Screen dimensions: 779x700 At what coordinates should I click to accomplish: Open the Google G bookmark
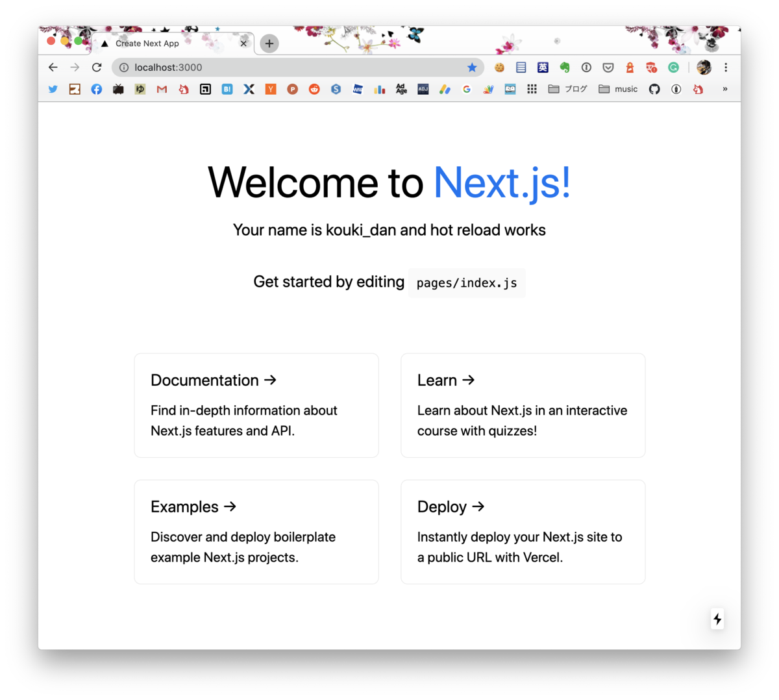467,89
